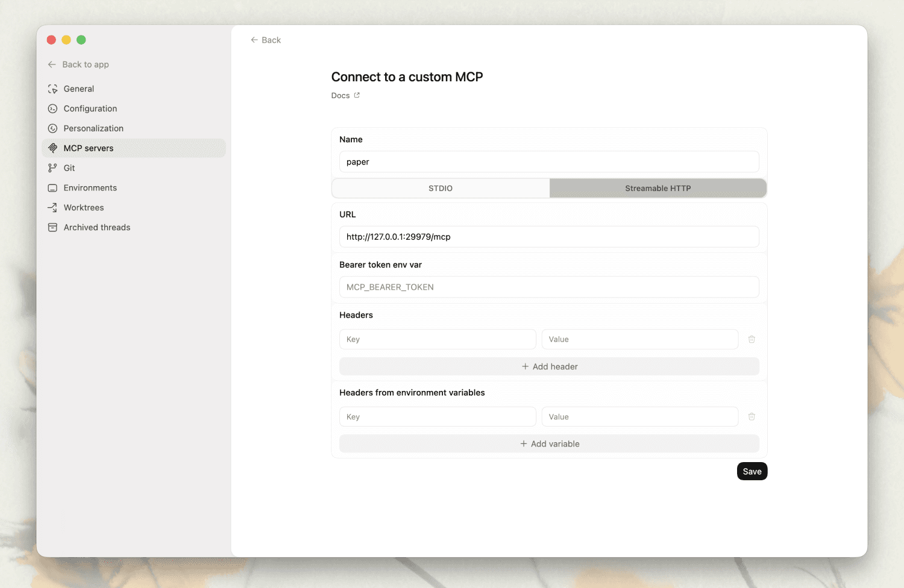Click the Headers Key field
This screenshot has height=588, width=904.
438,339
